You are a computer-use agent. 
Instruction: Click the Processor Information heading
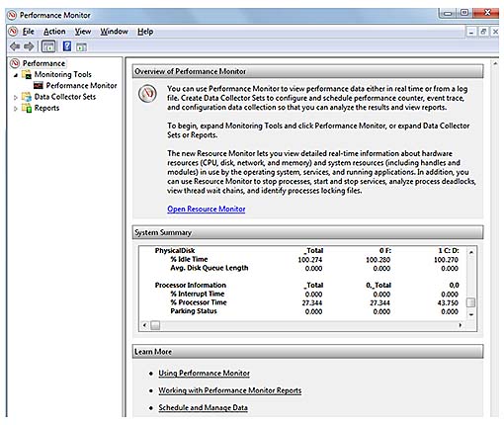coord(191,285)
